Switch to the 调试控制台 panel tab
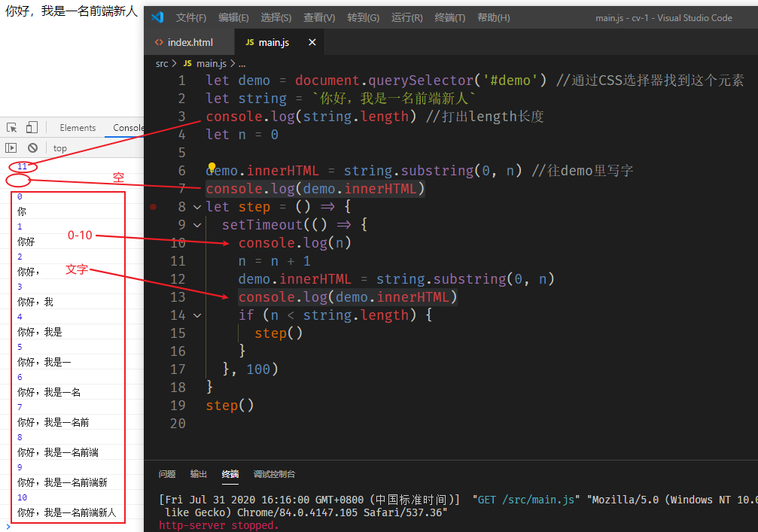Image resolution: width=758 pixels, height=532 pixels. [274, 474]
